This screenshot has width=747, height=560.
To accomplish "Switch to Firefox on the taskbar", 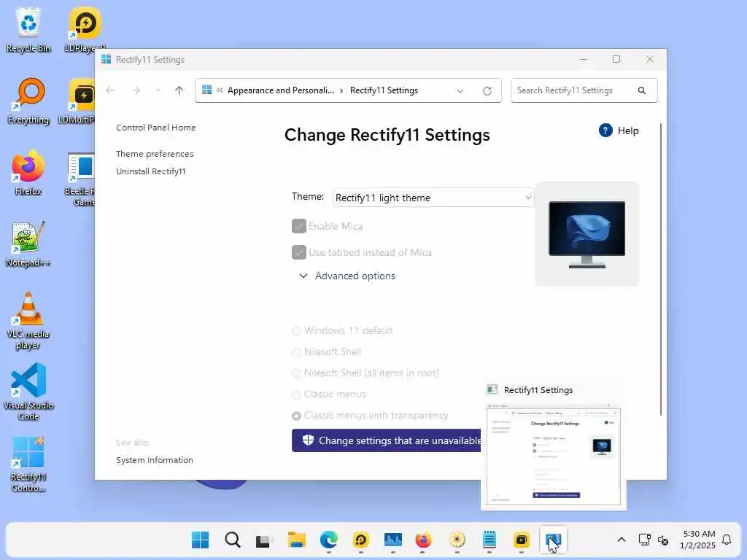I will [423, 540].
